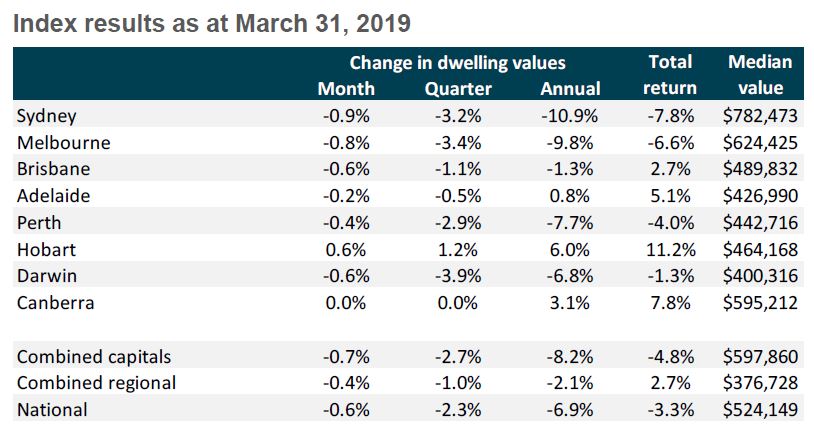Click the Median value column header
This screenshot has width=814, height=425.
tap(760, 75)
